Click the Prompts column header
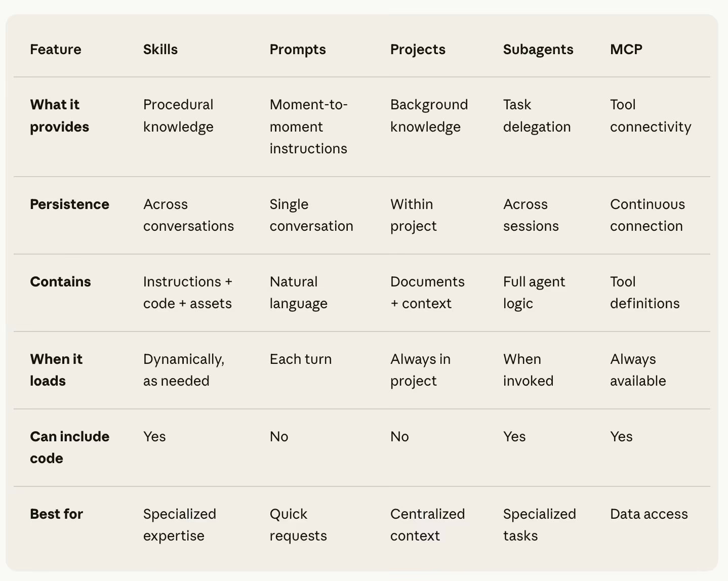 297,50
